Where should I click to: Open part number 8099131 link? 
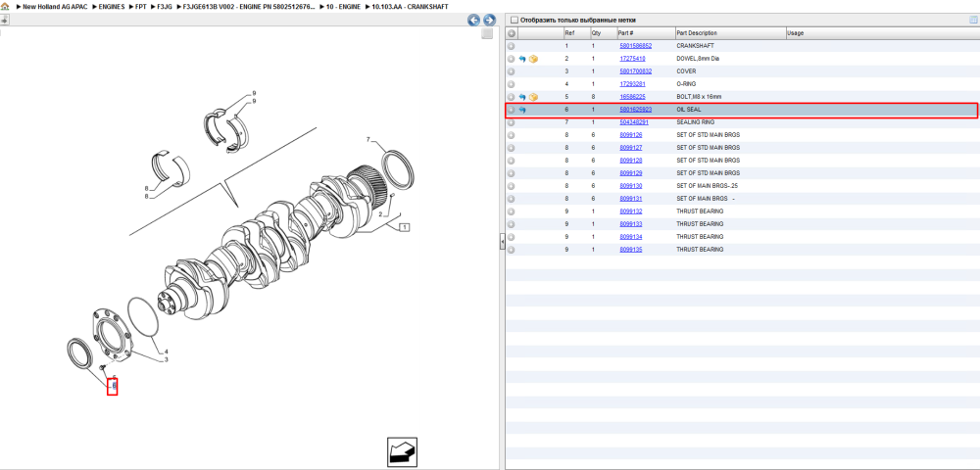coord(630,199)
